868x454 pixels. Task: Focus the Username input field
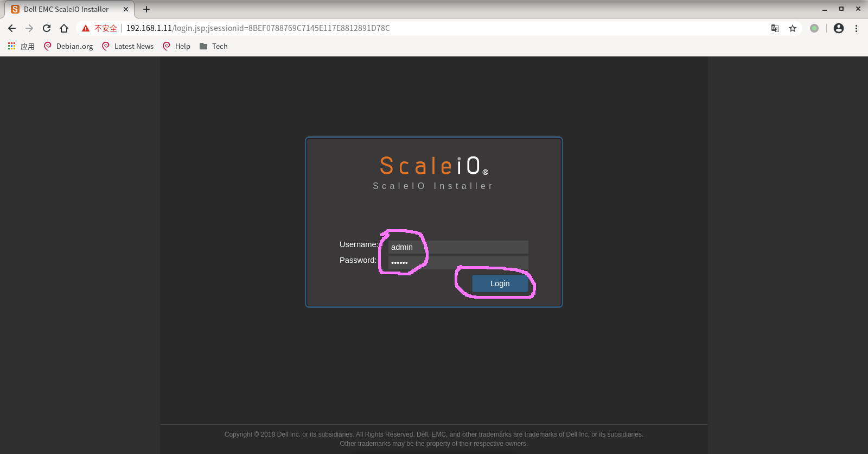click(458, 247)
